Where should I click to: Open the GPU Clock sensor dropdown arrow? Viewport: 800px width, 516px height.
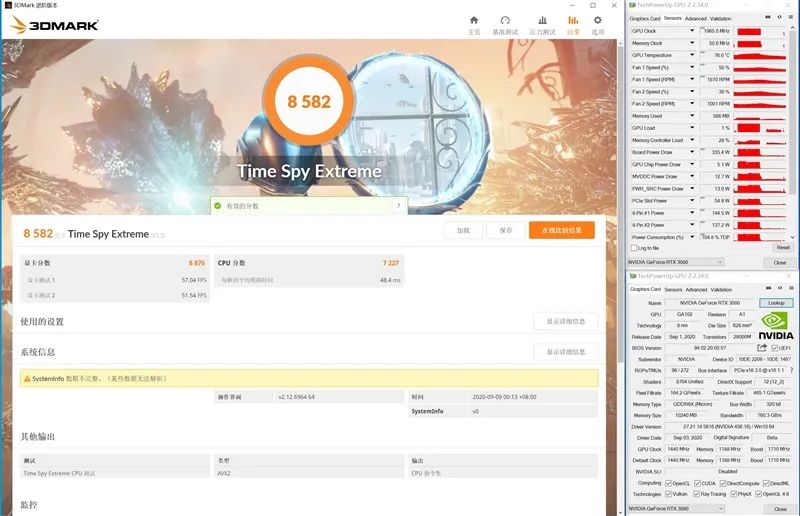pos(692,31)
